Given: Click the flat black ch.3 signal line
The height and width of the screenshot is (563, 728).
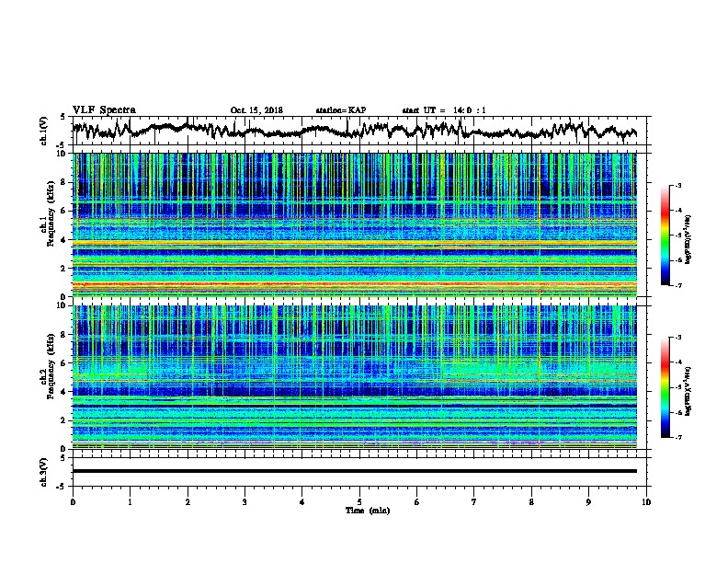Looking at the screenshot, I should point(355,471).
